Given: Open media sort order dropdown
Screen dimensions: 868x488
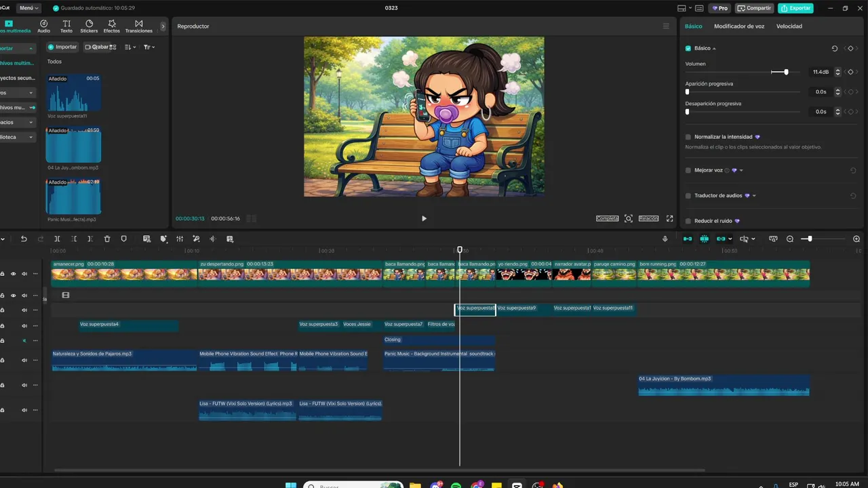Looking at the screenshot, I should (131, 47).
